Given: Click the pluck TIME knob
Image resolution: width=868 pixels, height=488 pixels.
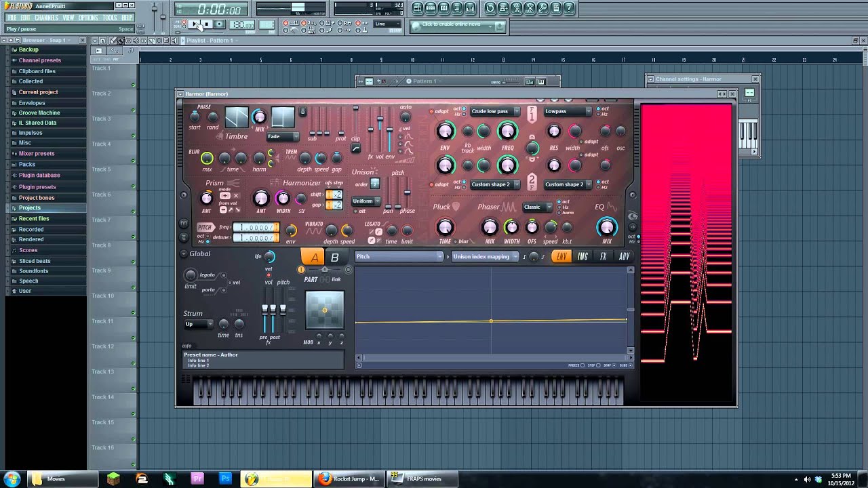Looking at the screenshot, I should click(x=445, y=227).
